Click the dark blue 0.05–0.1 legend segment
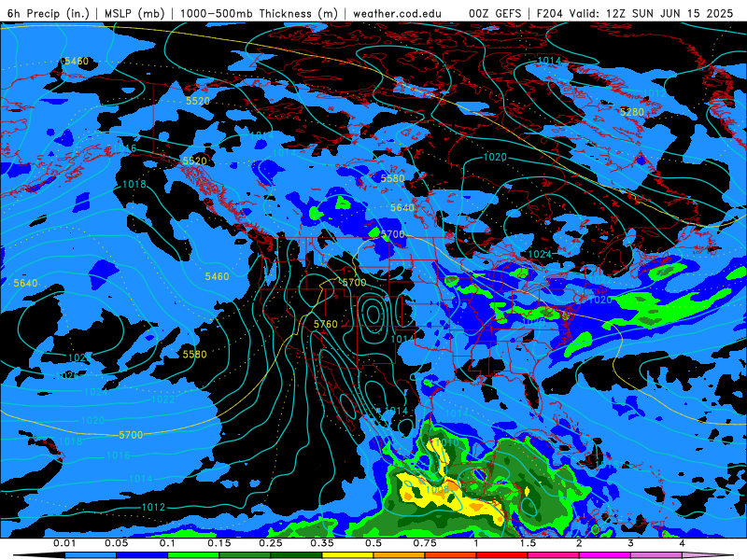747x560 pixels. [x=142, y=555]
